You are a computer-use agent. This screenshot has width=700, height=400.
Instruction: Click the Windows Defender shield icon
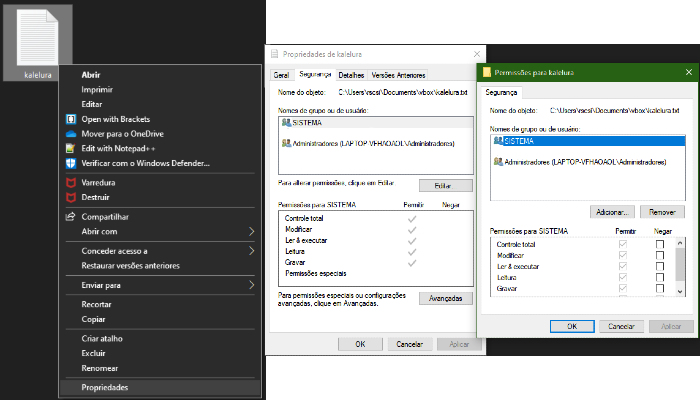71,163
